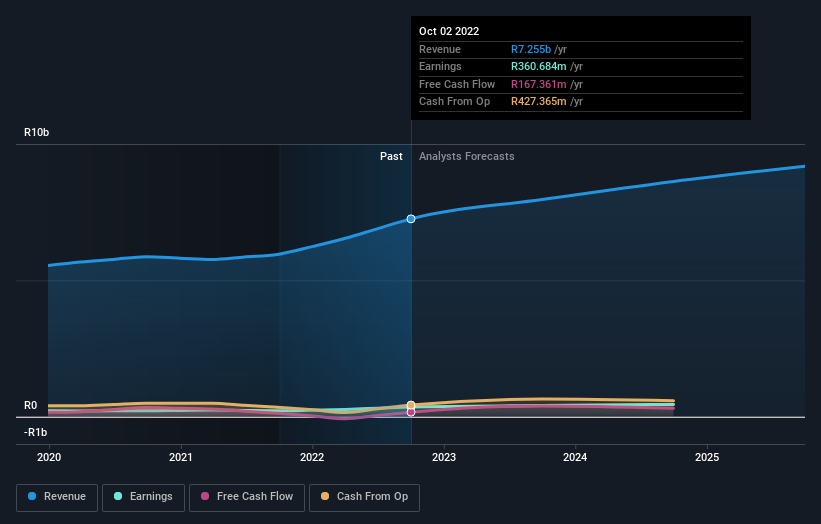Click the 2023 x-axis label

tap(444, 457)
